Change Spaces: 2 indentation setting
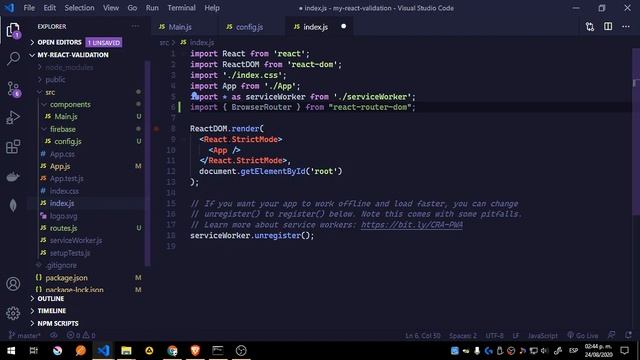The height and width of the screenshot is (360, 640). (x=462, y=336)
